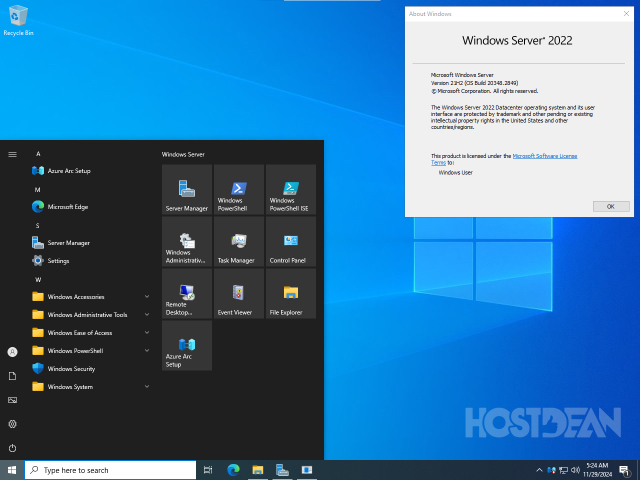640x480 pixels.
Task: Open the taskbar clock and date
Action: click(597, 470)
